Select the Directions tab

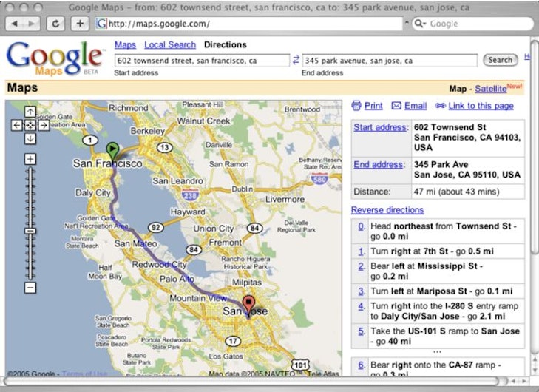click(226, 44)
